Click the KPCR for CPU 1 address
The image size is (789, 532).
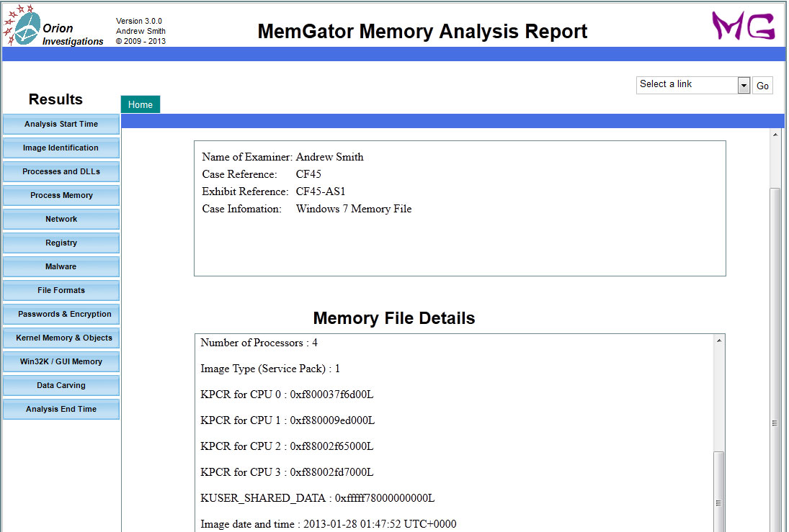point(332,420)
